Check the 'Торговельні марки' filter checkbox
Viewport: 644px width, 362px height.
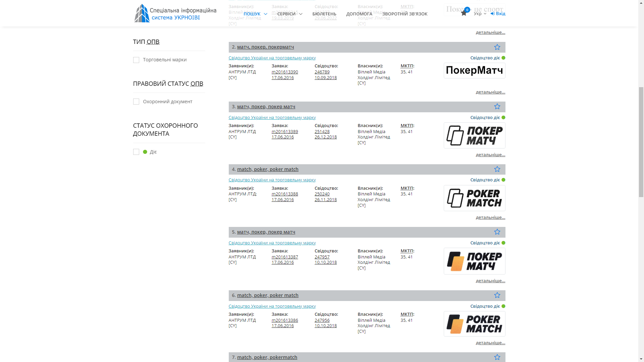pos(136,60)
